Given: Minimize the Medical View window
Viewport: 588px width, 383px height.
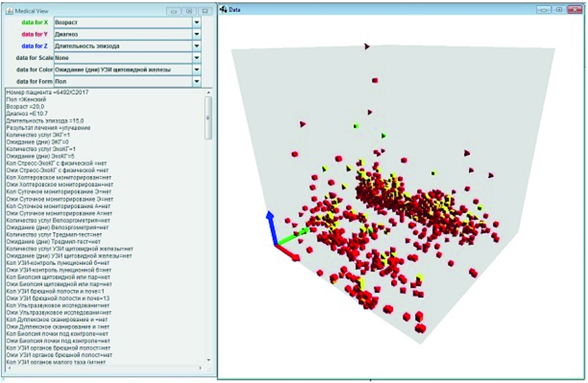Looking at the screenshot, I should click(x=173, y=11).
